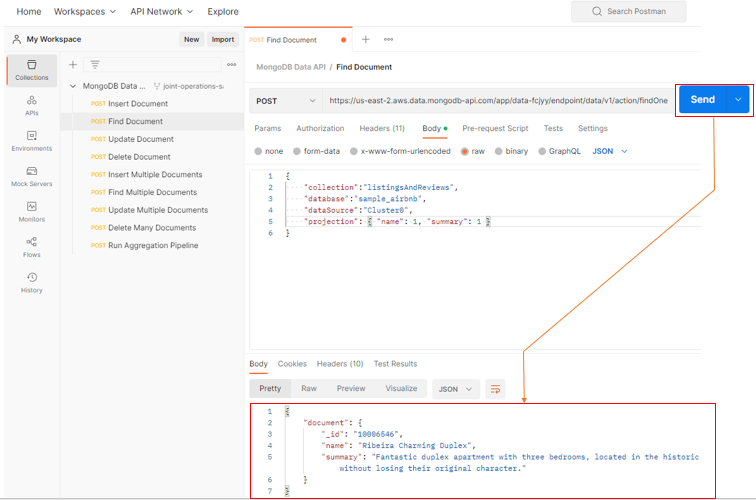756x500 pixels.
Task: Switch response view to Visualize
Action: (x=401, y=389)
